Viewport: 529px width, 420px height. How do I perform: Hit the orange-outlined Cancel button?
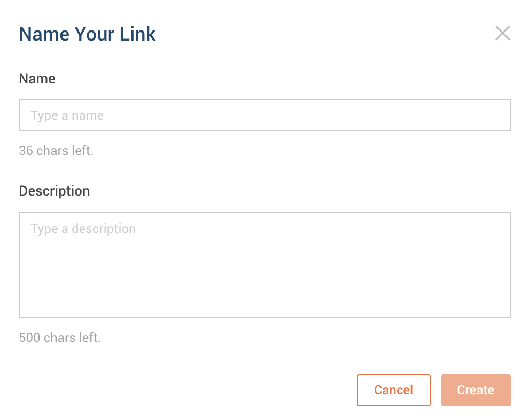393,390
